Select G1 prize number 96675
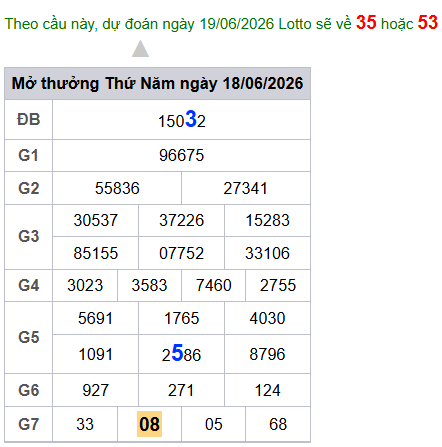 point(181,155)
